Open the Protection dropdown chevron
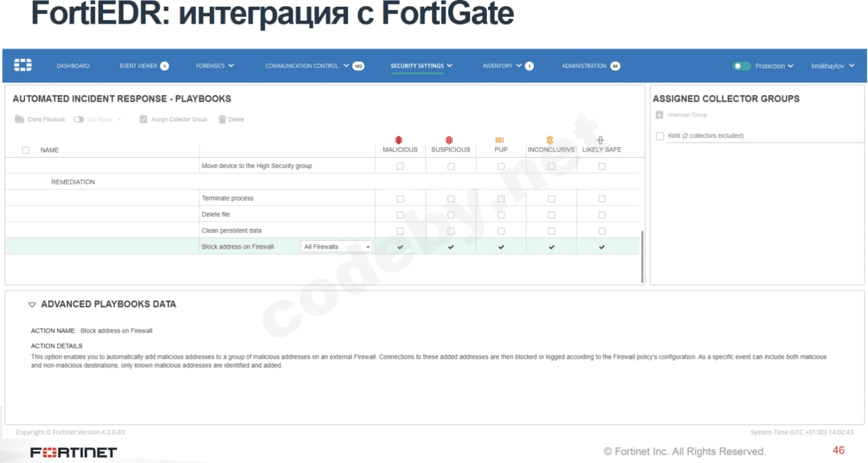 tap(791, 66)
